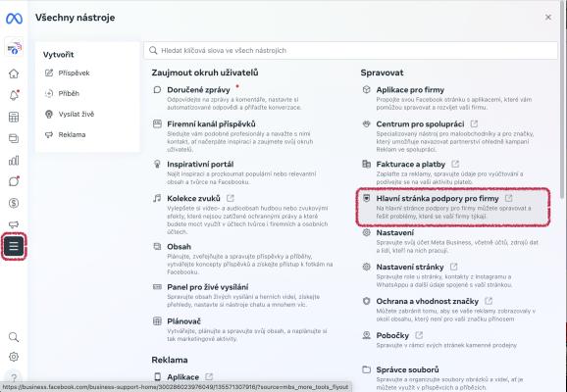Close the Všechny nástroje panel
This screenshot has height=392, width=567.
(548, 18)
